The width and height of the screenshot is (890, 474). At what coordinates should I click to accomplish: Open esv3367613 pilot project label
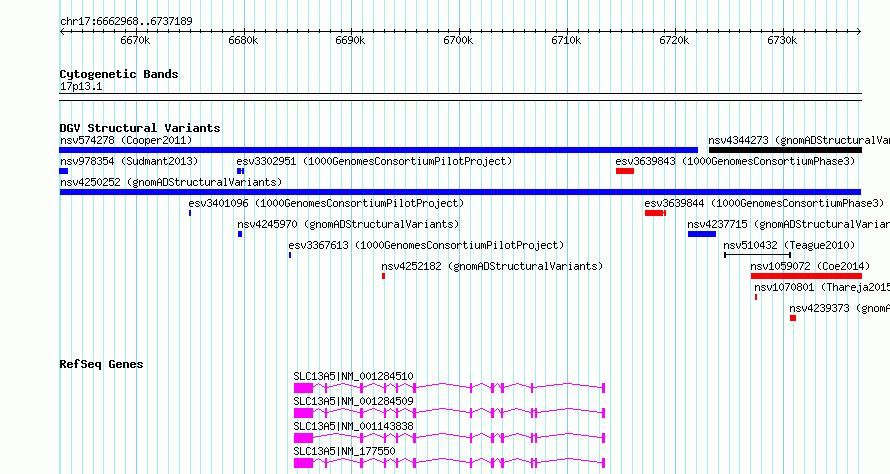tap(426, 245)
